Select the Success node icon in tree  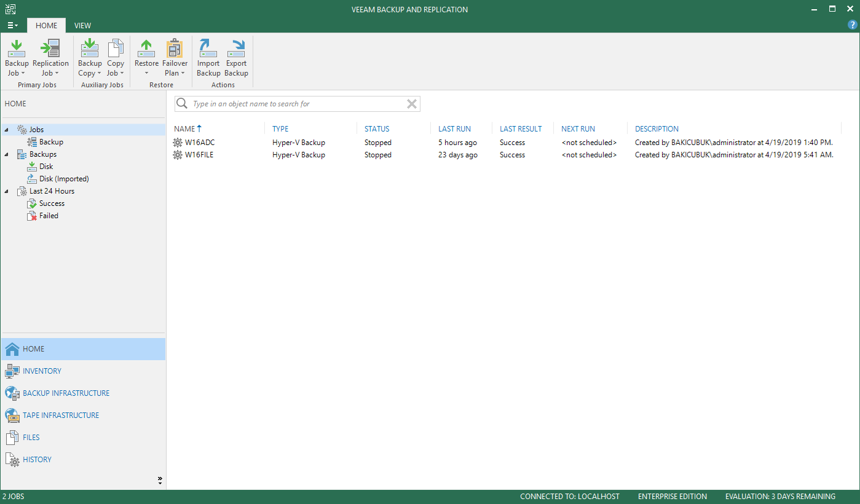[x=32, y=203]
